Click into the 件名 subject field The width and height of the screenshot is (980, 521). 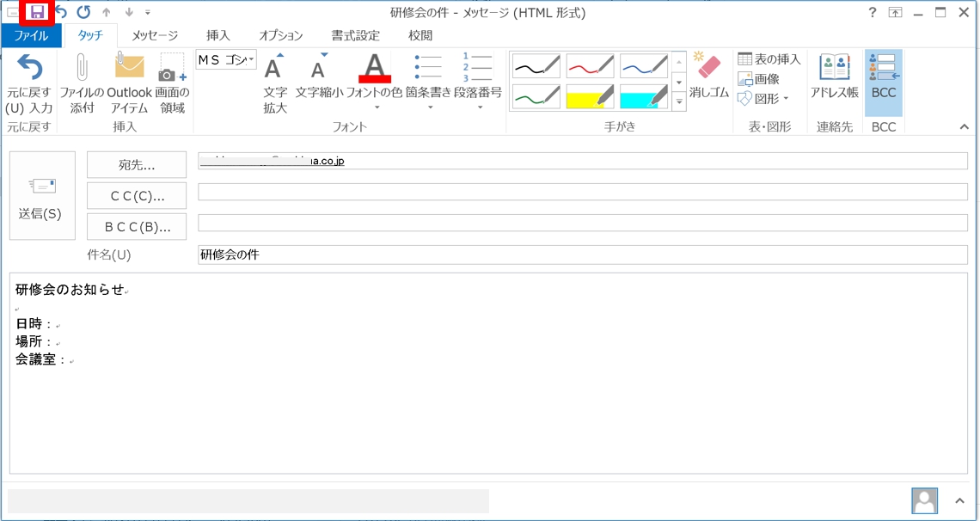[x=582, y=254]
